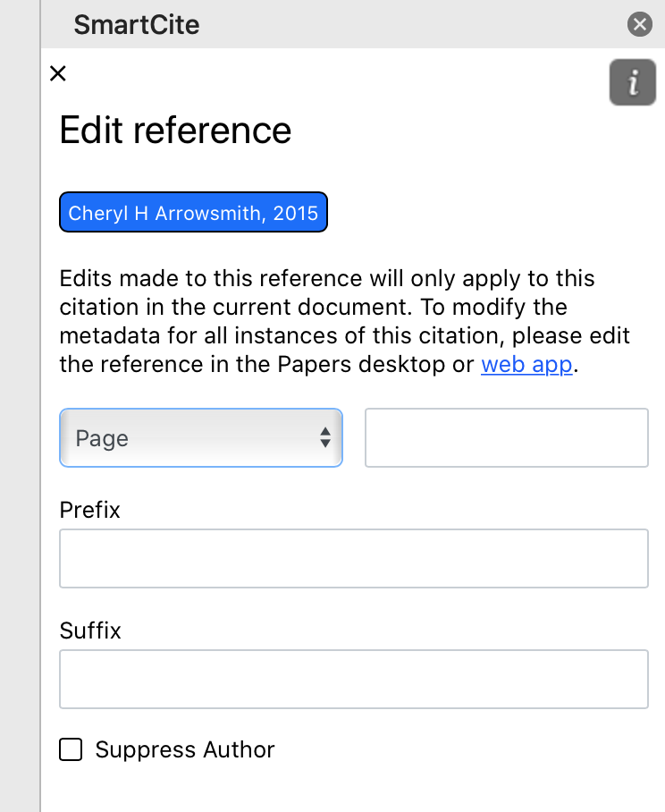Click the web app hyperlink in the note
665x812 pixels.
(526, 364)
